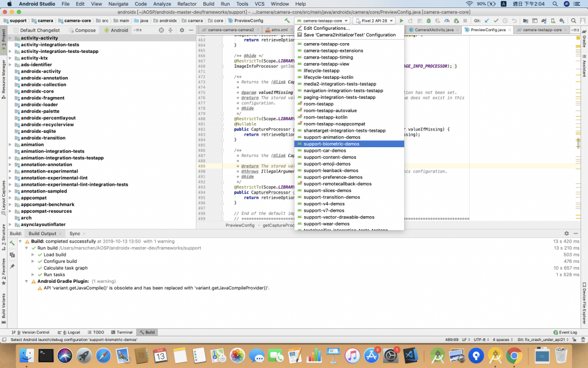Select camera-testapp-extensions configuration
Image resolution: width=588 pixels, height=368 pixels.
[x=350, y=51]
